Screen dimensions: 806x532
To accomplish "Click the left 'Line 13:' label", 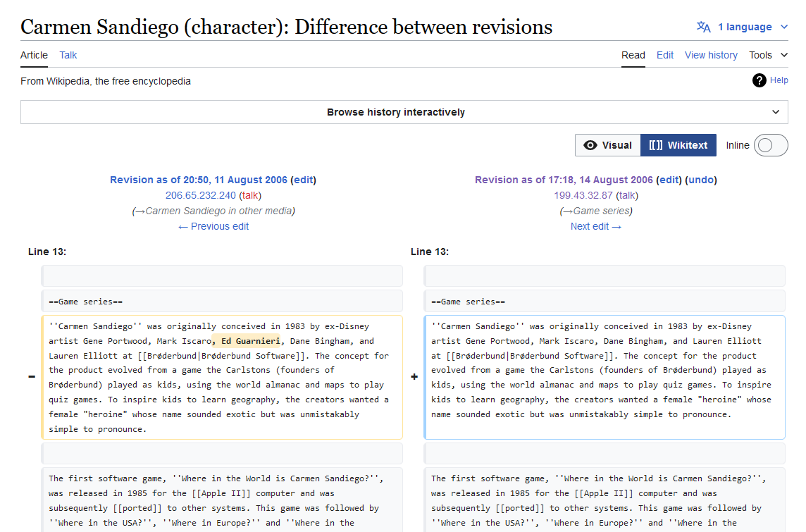I will [x=47, y=252].
